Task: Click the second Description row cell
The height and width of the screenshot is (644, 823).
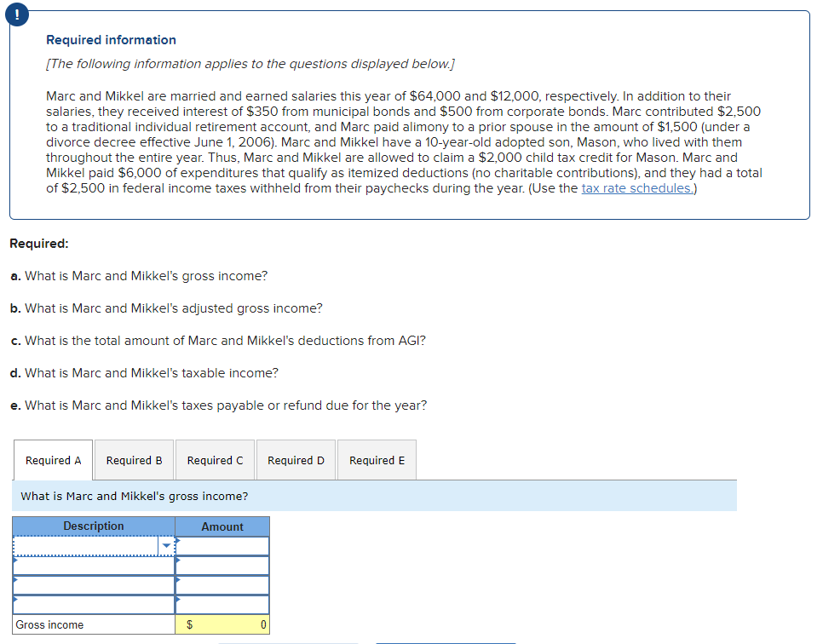Action: tap(94, 565)
